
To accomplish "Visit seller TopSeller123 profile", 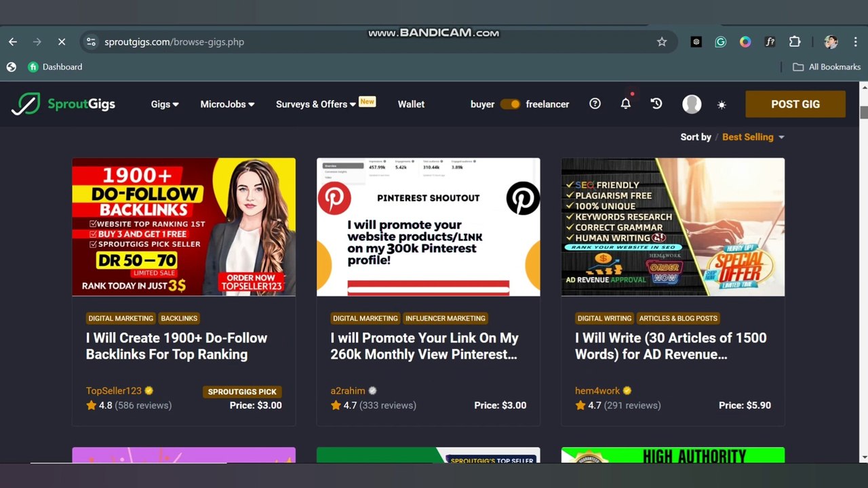I will coord(114,390).
